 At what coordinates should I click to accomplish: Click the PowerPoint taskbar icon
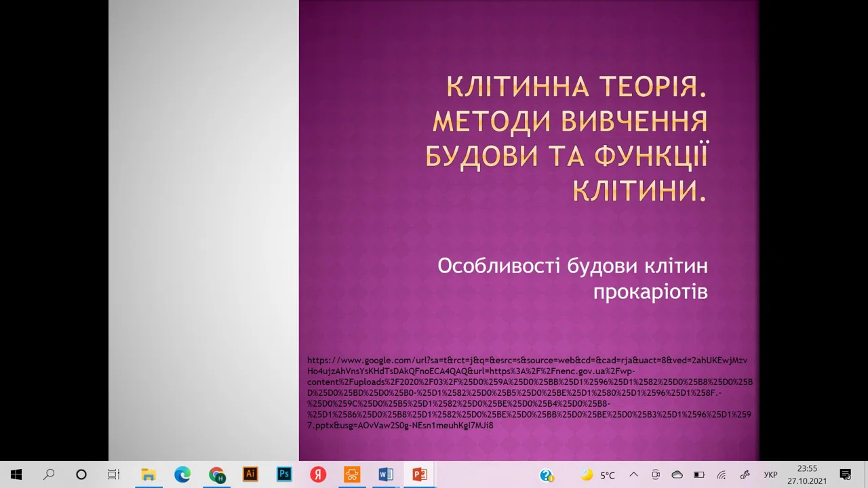point(420,474)
